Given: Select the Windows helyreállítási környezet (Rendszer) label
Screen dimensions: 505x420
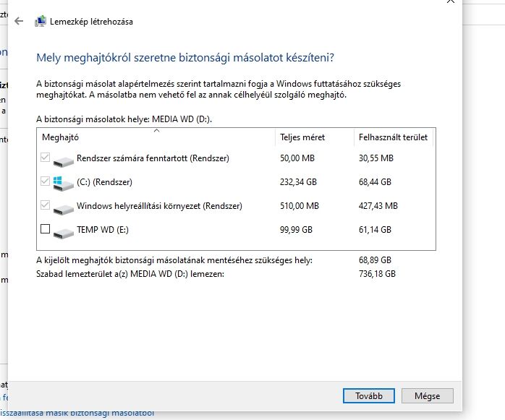Looking at the screenshot, I should coord(159,206).
